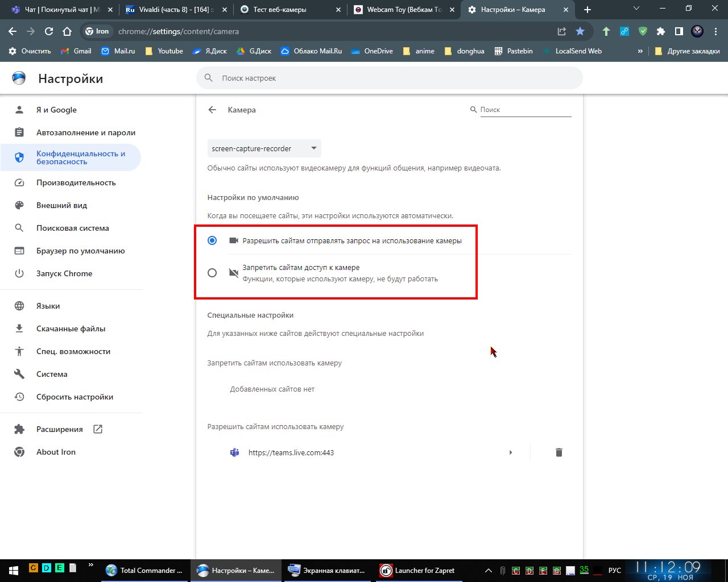The image size is (728, 582).
Task: Delete teams.live.com from allowed sites
Action: click(x=559, y=452)
